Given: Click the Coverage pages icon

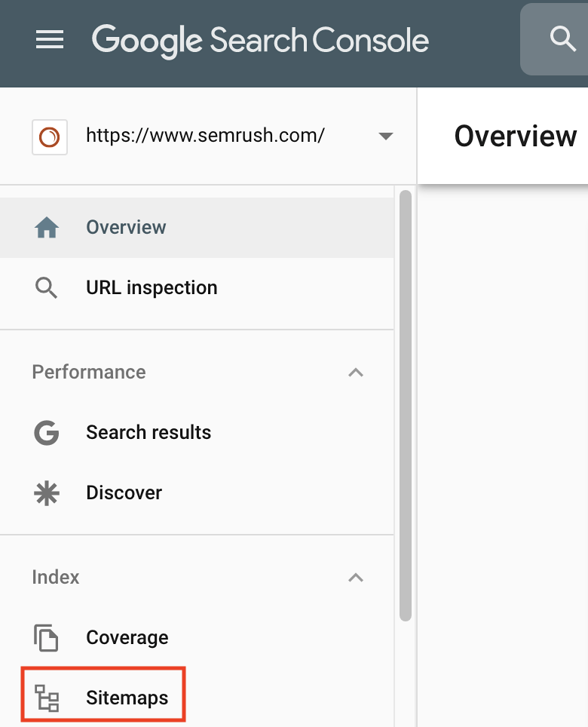Looking at the screenshot, I should 46,638.
